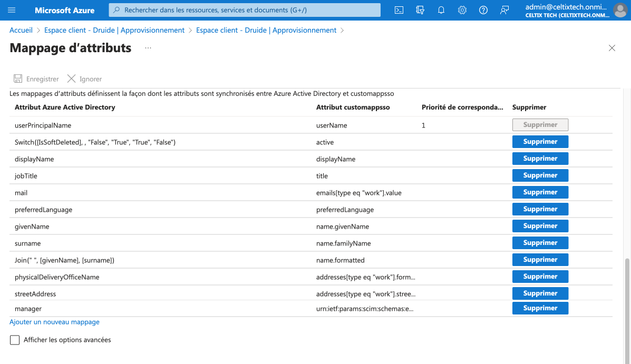Remove the jobTitle mapping
The height and width of the screenshot is (364, 631).
(540, 175)
